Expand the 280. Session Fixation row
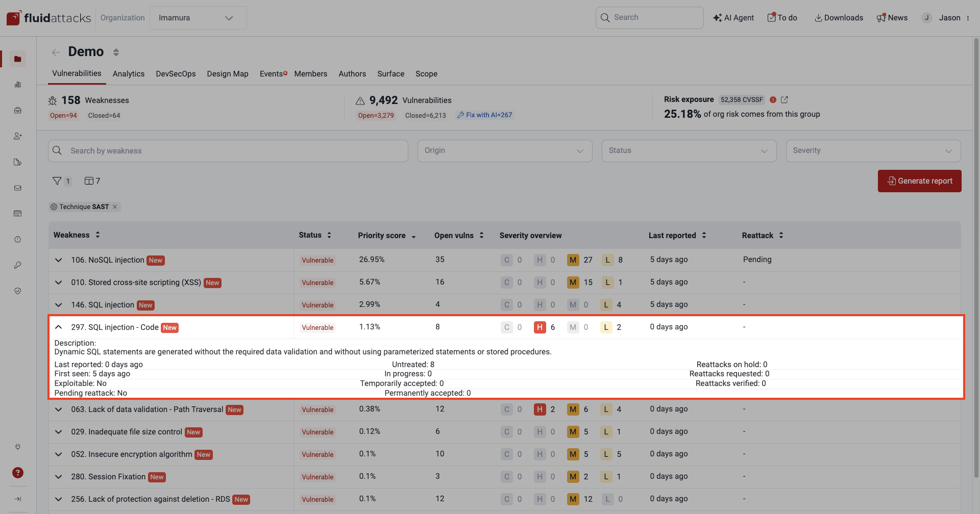The image size is (980, 514). 59,477
